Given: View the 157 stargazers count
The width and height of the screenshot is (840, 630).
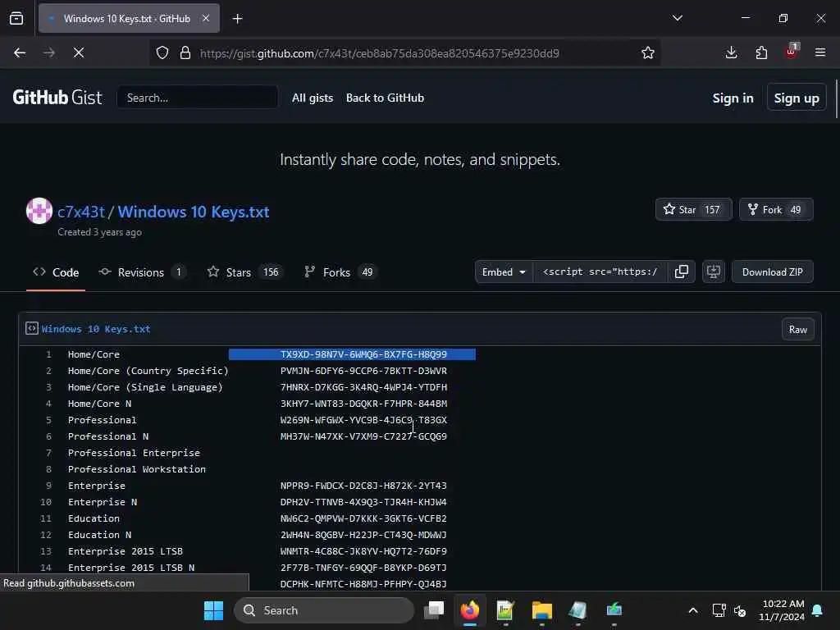Looking at the screenshot, I should tap(712, 209).
